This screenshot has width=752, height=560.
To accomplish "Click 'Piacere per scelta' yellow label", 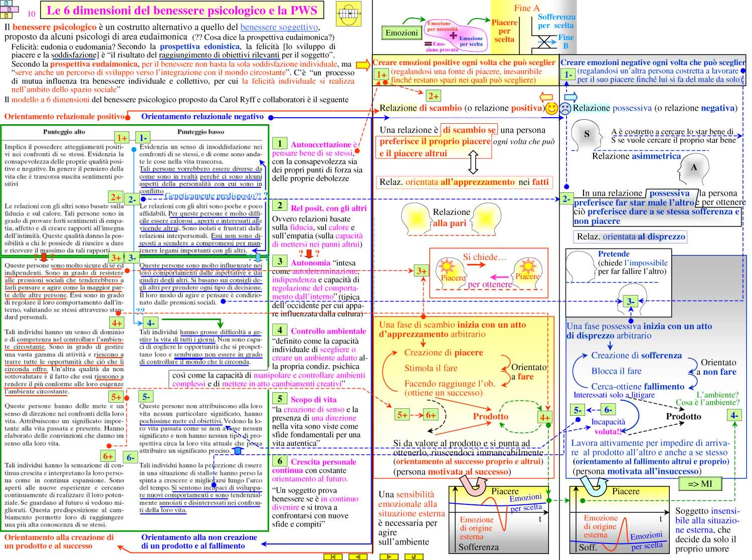I will 504,31.
